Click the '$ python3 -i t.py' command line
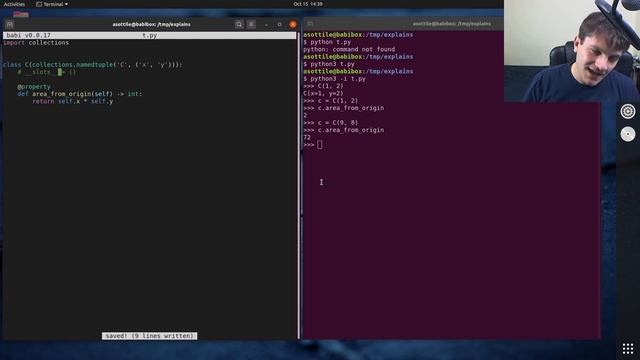640x360 pixels. point(334,79)
